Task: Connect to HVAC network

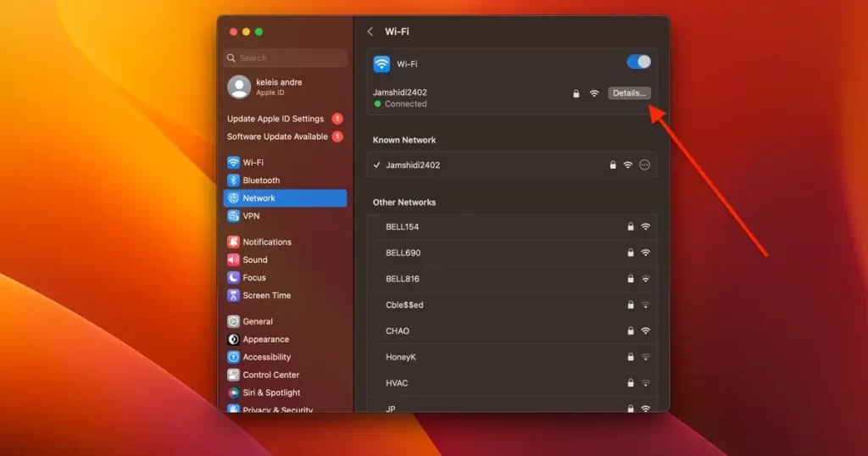Action: tap(511, 383)
